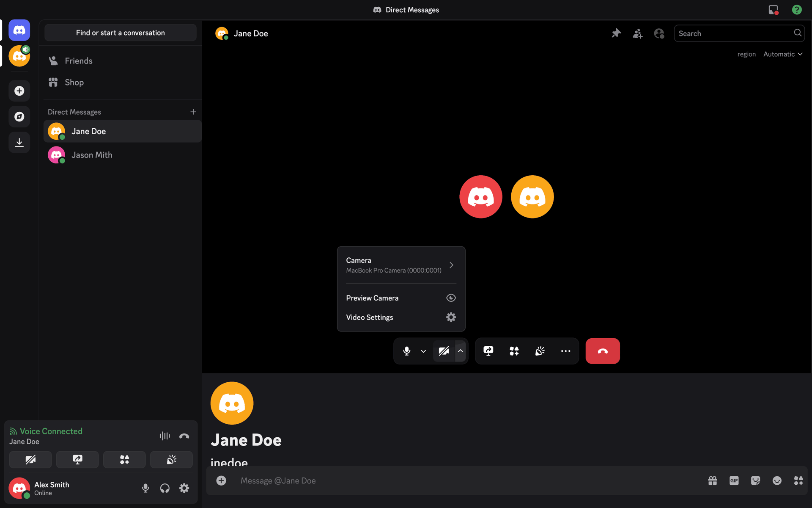Mute microphone in call controls
Image resolution: width=812 pixels, height=508 pixels.
tap(407, 351)
